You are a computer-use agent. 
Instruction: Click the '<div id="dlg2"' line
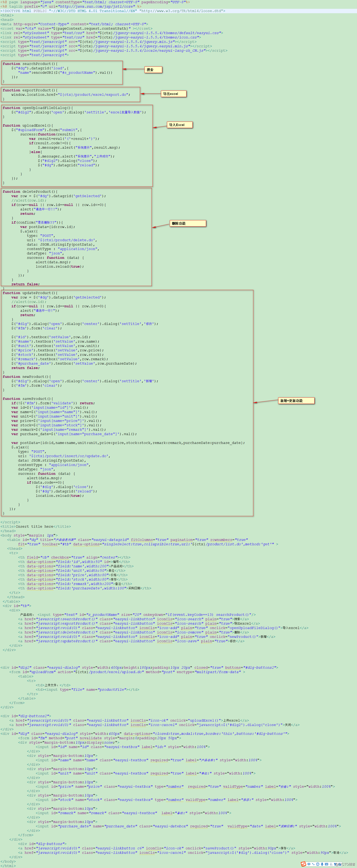tap(139, 667)
